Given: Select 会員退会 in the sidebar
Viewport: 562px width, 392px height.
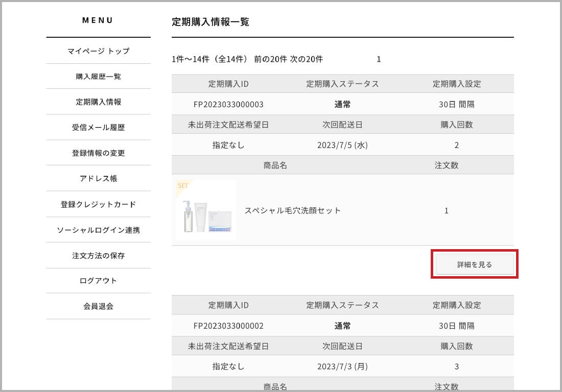Looking at the screenshot, I should click(x=98, y=306).
